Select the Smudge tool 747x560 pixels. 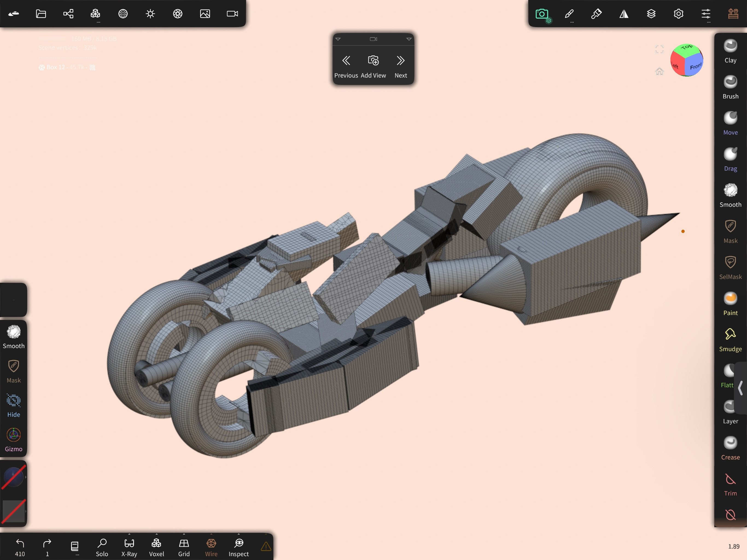[730, 340]
